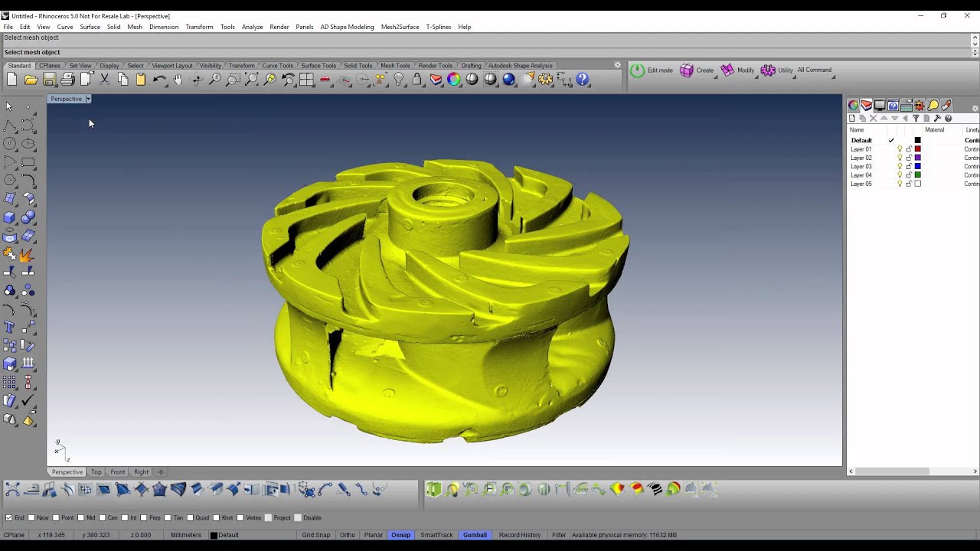980x551 pixels.
Task: Click the Open folder icon
Action: (31, 80)
